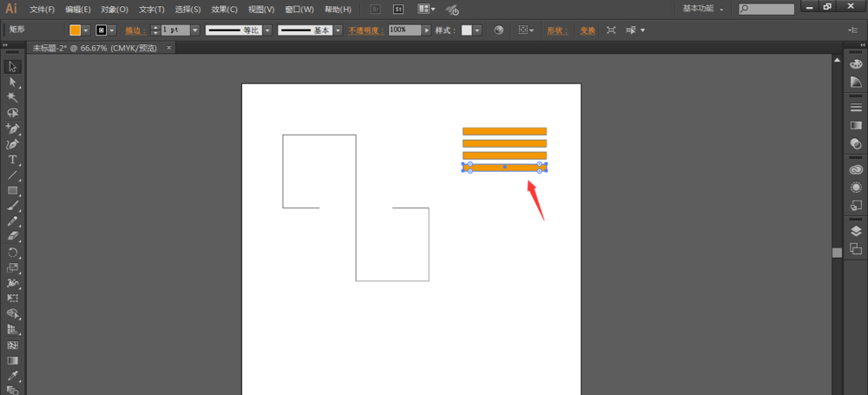Click the orange fill color swatch
Screen dimensions: 868x395
pos(75,30)
